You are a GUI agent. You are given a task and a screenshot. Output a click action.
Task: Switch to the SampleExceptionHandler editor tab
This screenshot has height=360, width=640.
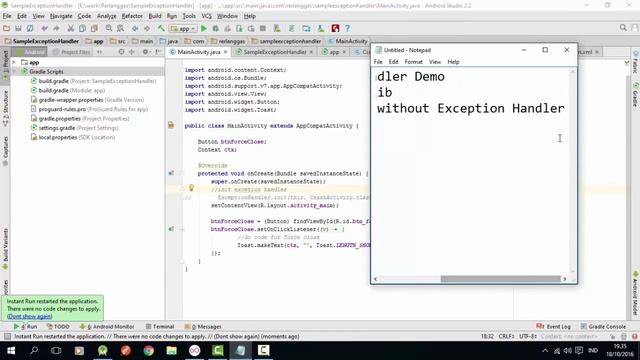coord(274,52)
